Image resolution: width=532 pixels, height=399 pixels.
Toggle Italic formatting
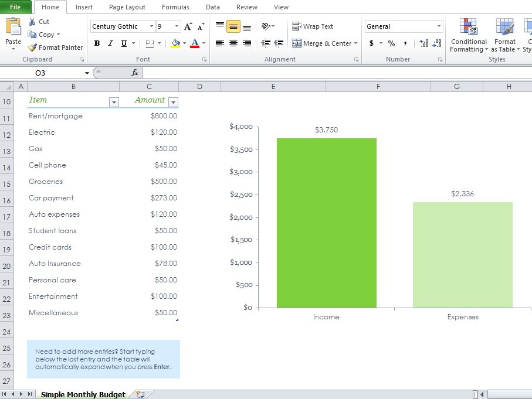click(x=110, y=43)
